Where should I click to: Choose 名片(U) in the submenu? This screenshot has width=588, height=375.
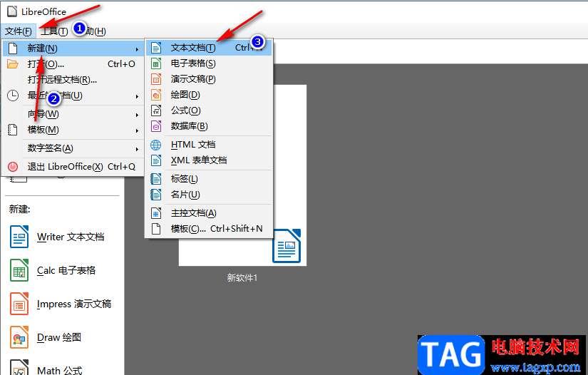tap(209, 195)
